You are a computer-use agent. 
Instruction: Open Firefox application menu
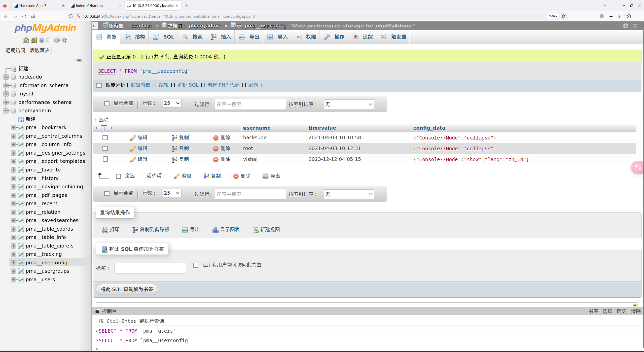coord(638,16)
